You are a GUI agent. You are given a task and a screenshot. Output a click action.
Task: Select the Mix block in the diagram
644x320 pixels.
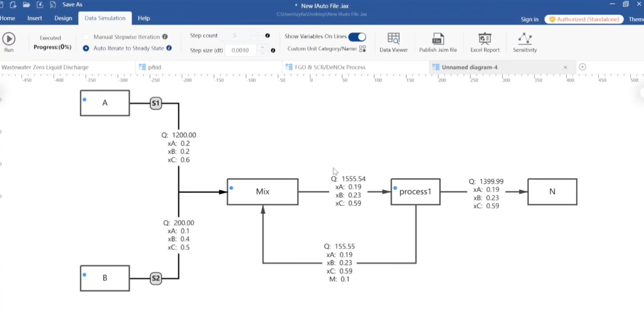tap(263, 192)
